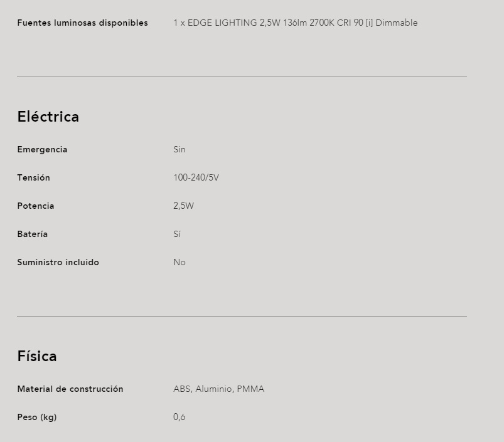
Task: Click the Peso (kg) label
Action: pos(37,418)
